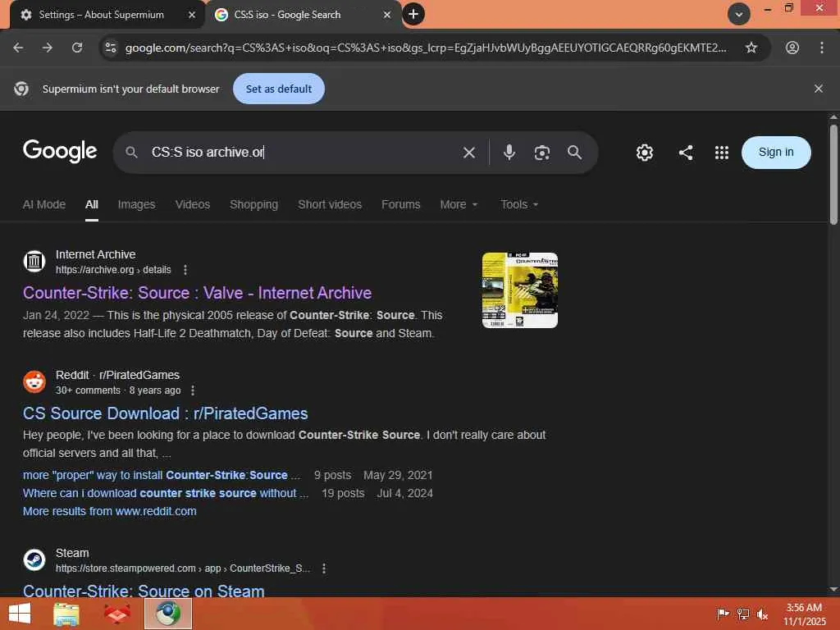
Task: Open Google quick settings gear
Action: [x=645, y=153]
